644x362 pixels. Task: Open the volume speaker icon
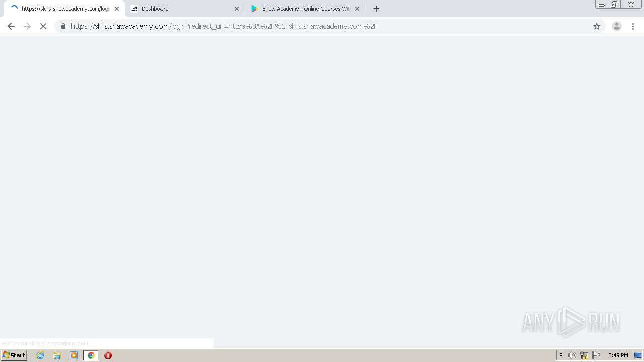(572, 355)
